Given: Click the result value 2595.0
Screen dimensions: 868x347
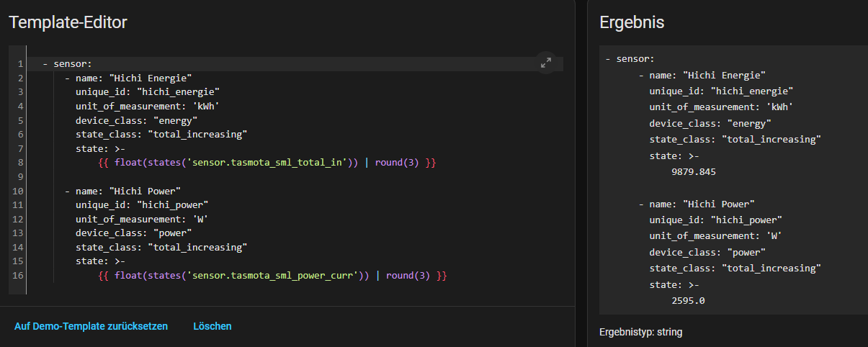Looking at the screenshot, I should pos(687,300).
